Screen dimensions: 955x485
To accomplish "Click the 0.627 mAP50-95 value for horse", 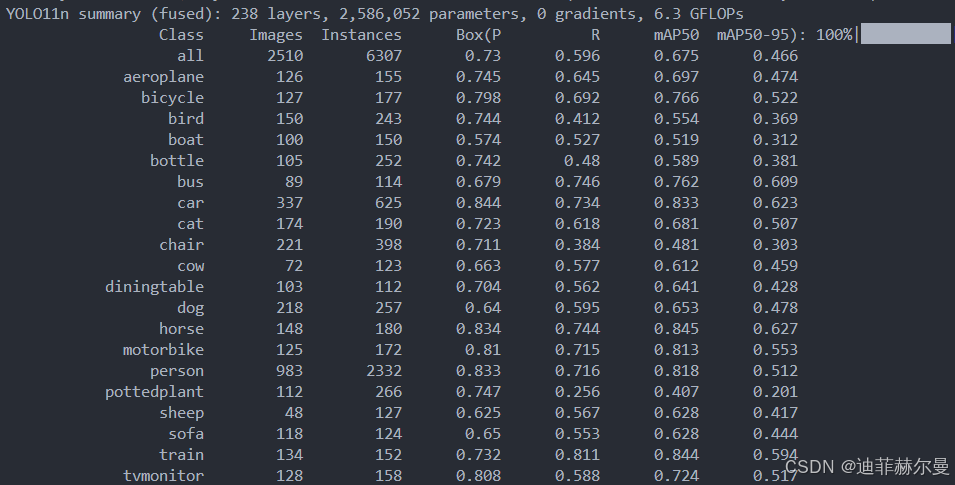I will click(775, 328).
